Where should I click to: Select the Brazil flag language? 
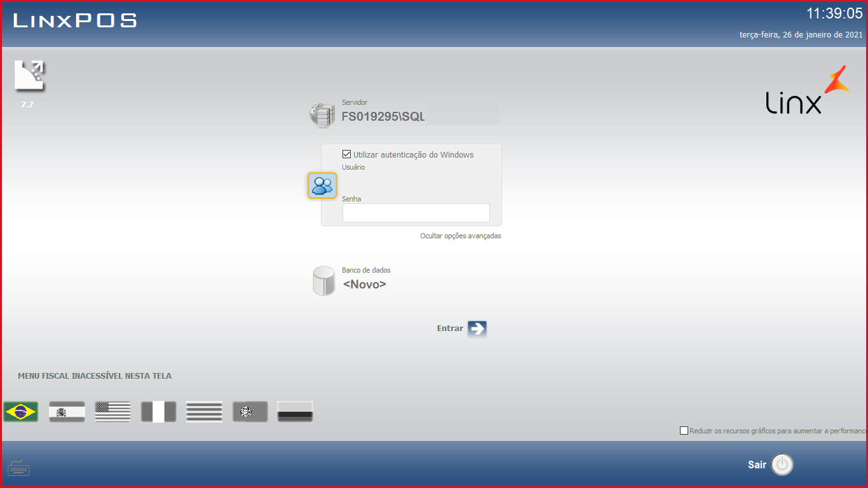coord(21,412)
